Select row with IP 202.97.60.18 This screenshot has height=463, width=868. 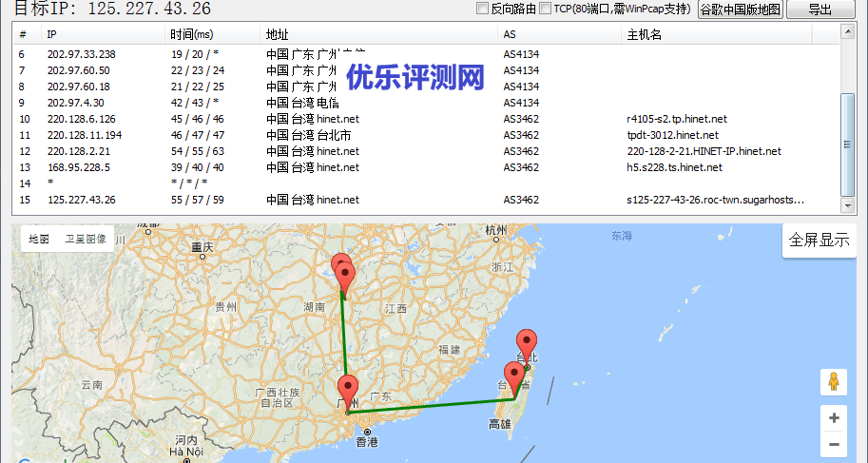tap(426, 87)
